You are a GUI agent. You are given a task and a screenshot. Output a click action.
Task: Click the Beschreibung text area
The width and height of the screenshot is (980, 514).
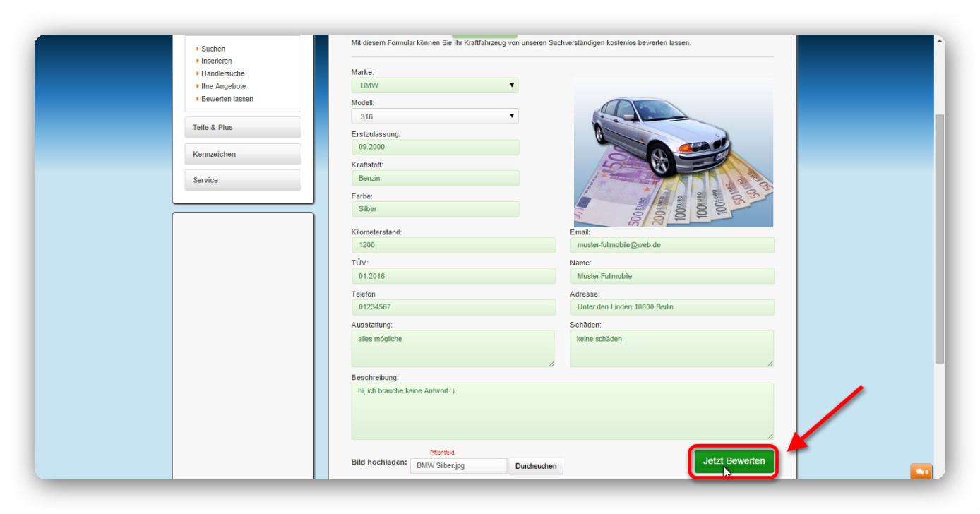(x=563, y=412)
